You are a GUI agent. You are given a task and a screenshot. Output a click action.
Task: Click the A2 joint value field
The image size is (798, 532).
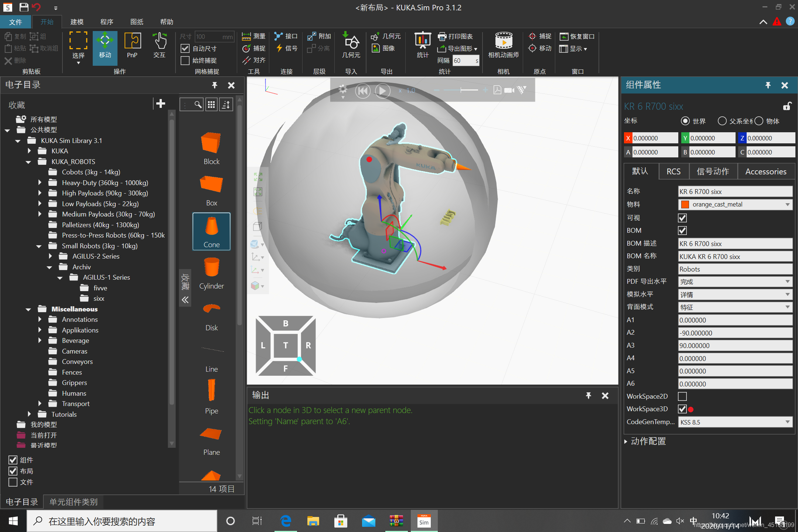pyautogui.click(x=735, y=333)
